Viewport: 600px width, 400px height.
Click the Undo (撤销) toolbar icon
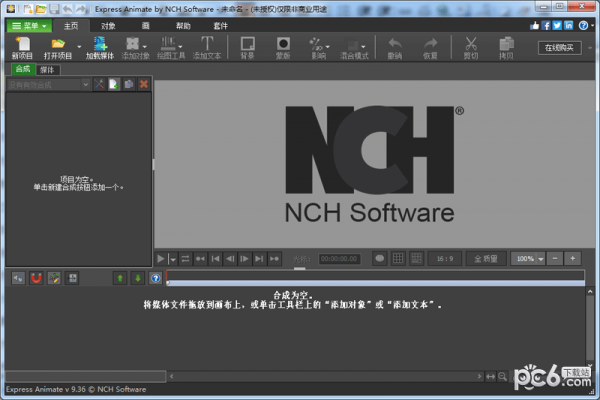(x=395, y=48)
